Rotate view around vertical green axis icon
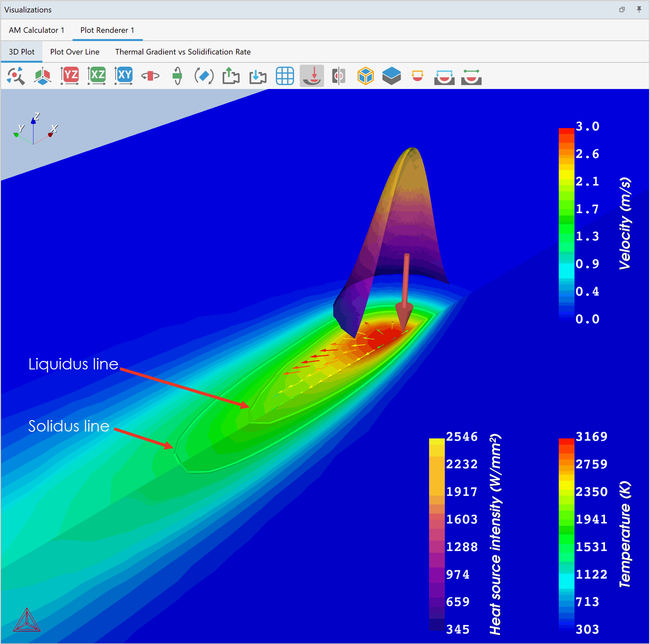 [x=177, y=76]
